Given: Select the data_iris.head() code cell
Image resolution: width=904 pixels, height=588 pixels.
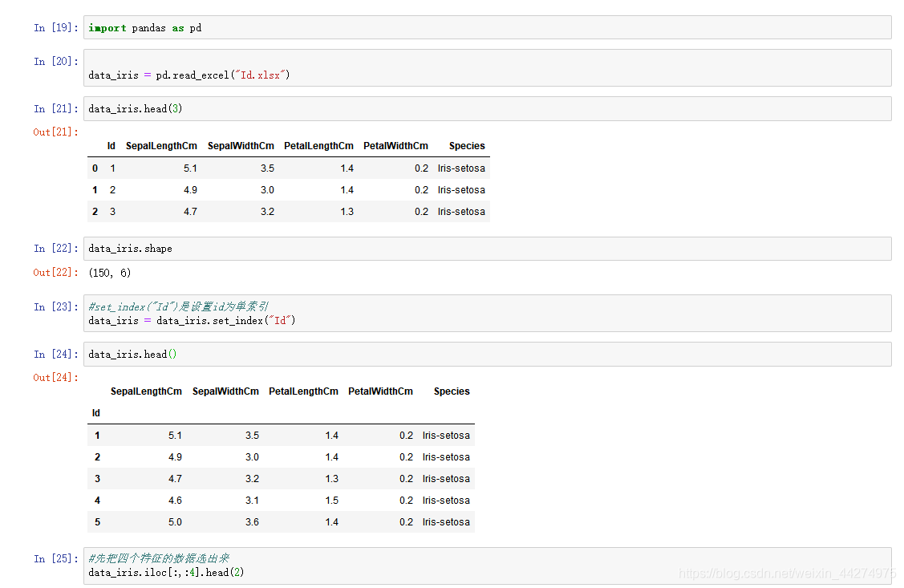Looking at the screenshot, I should [x=487, y=354].
